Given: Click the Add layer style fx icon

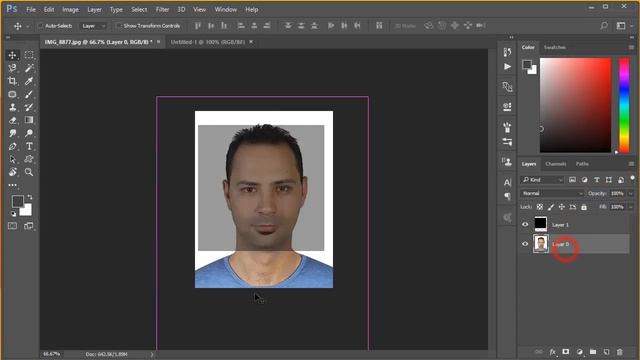Looking at the screenshot, I should (553, 352).
